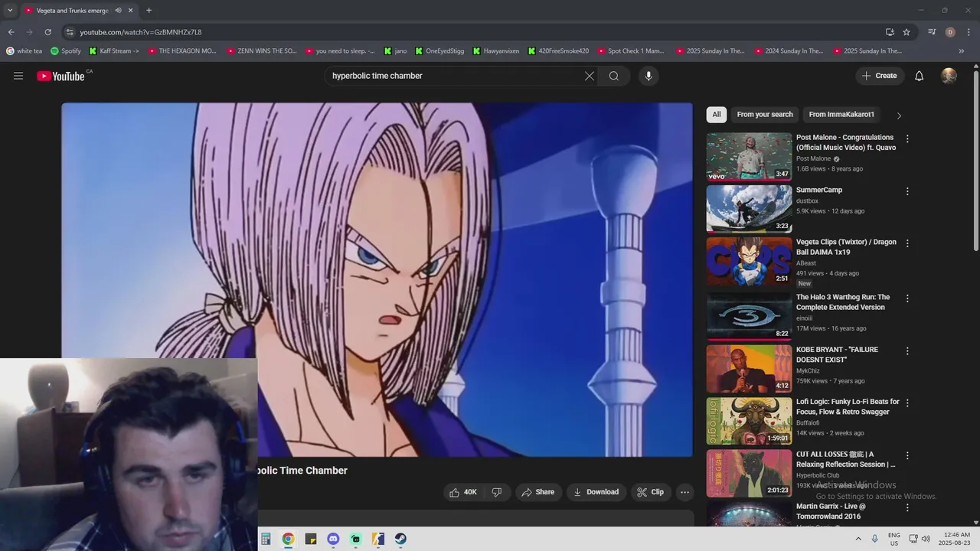Open the ENG US language switcher
The height and width of the screenshot is (551, 980).
894,539
